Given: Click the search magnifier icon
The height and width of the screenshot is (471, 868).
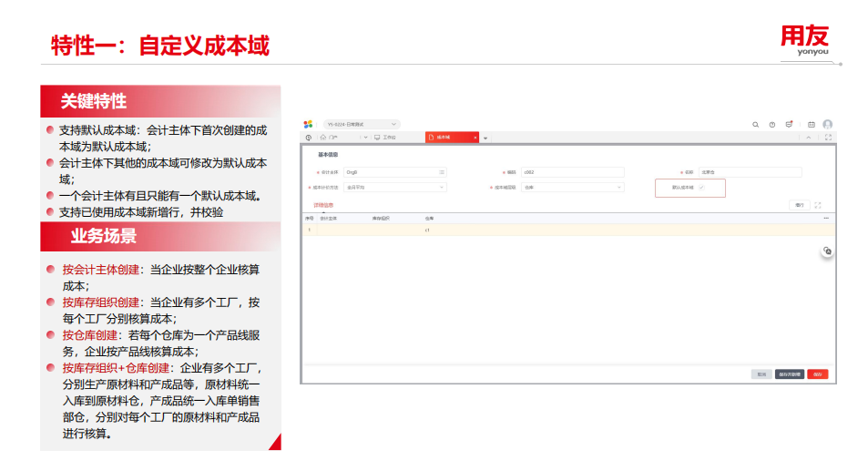Looking at the screenshot, I should click(755, 124).
